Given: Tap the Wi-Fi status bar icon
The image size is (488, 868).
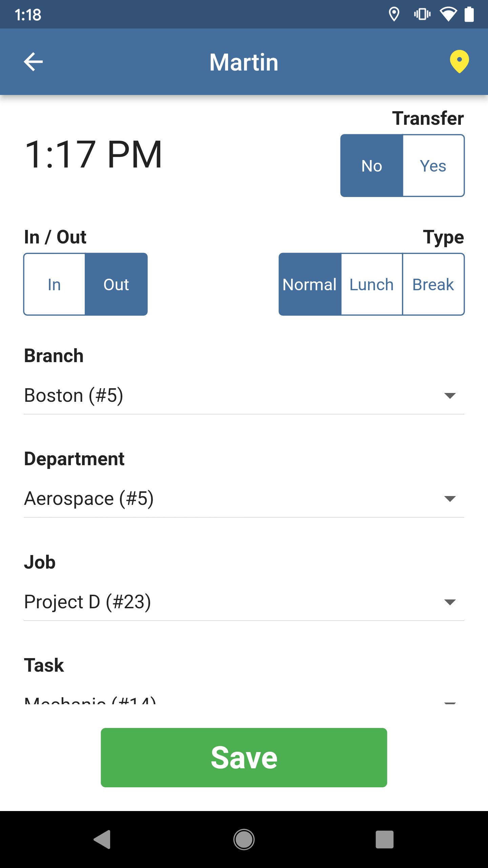Looking at the screenshot, I should coord(448,15).
